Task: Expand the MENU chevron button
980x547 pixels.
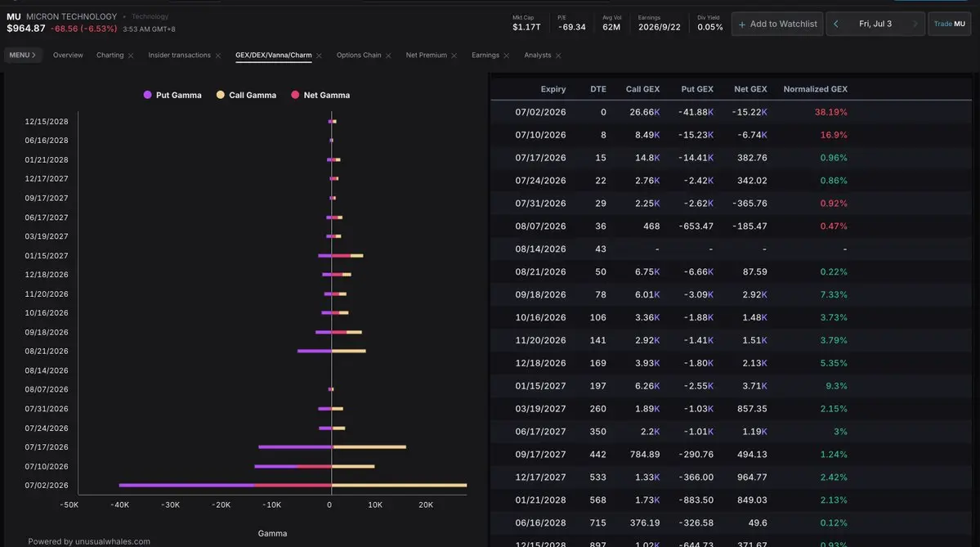Action: [x=23, y=55]
